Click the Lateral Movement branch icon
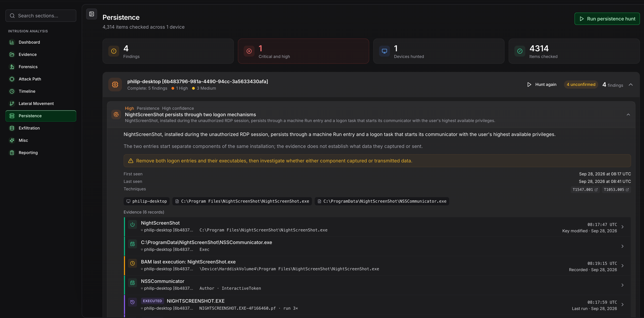644x318 pixels. [x=12, y=104]
